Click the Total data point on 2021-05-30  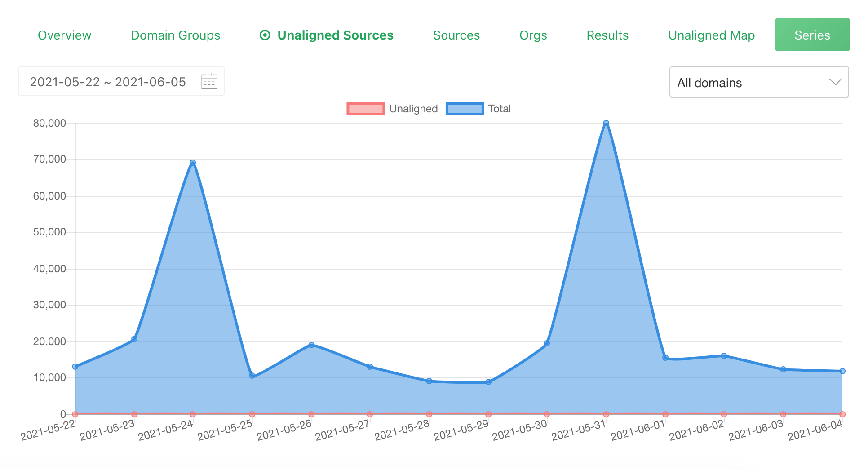pyautogui.click(x=547, y=343)
